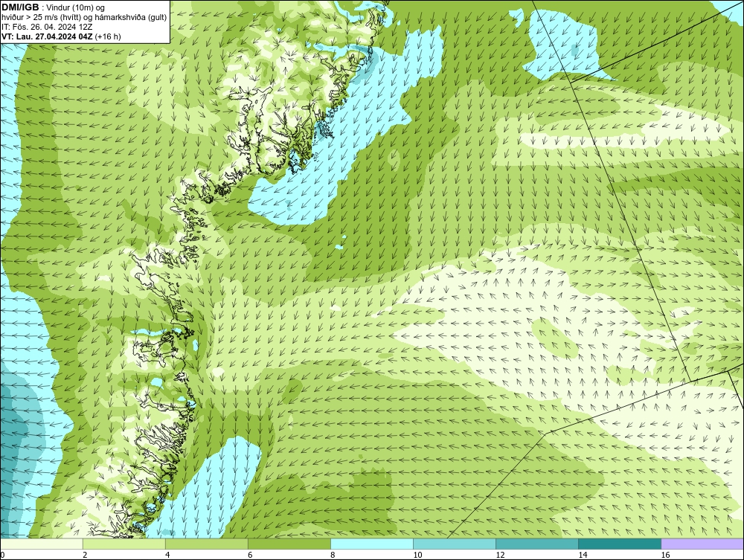Viewport: 744px width, 560px height.
Task: Click the legend scale label '2'
Action: click(x=85, y=555)
